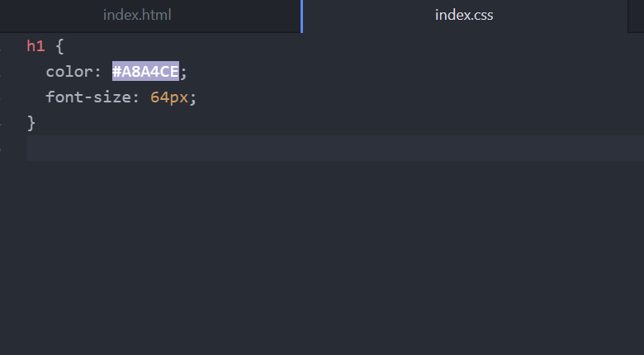The height and width of the screenshot is (355, 644).
Task: Place cursor on the font-size property name
Action: click(x=88, y=97)
